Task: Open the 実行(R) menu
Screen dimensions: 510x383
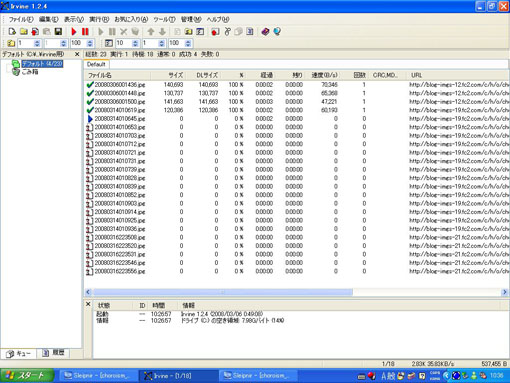Action: 99,19
